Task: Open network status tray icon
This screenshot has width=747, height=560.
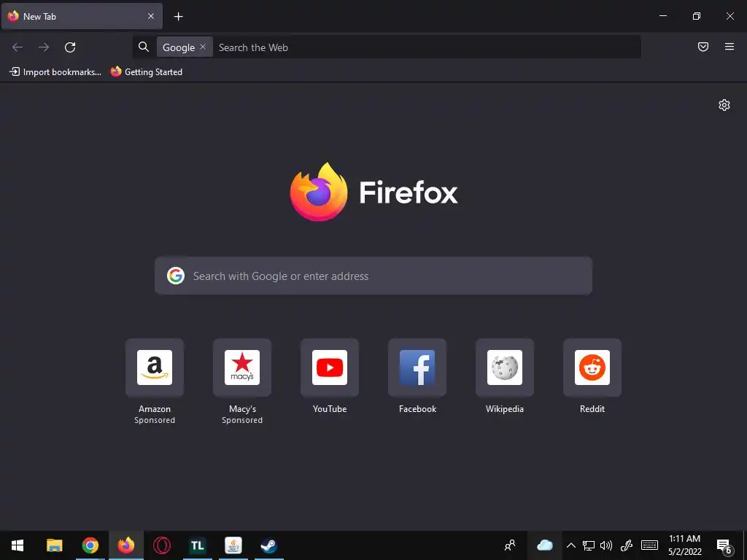Action: point(589,545)
